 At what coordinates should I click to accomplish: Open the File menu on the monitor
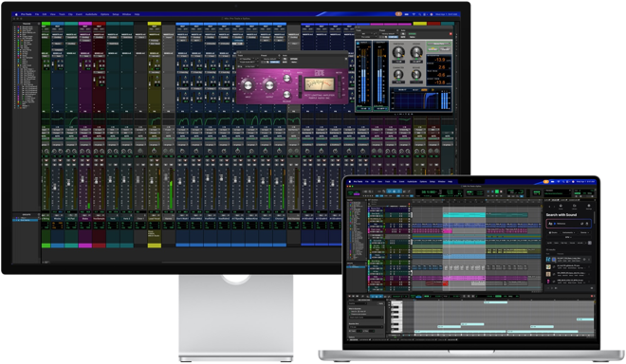[x=37, y=14]
